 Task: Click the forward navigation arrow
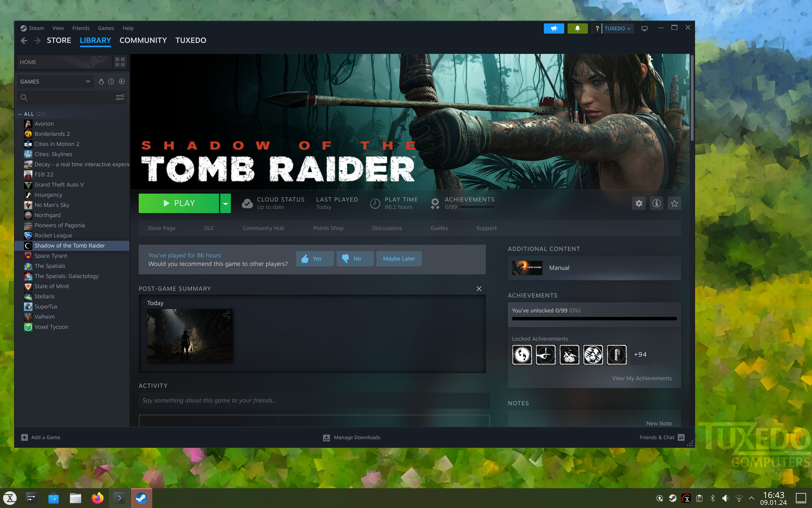click(x=37, y=40)
